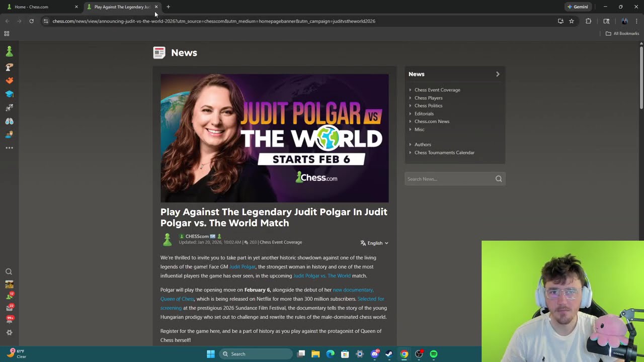Image resolution: width=644 pixels, height=362 pixels.
Task: Open the Chrome profile avatar
Action: [624, 21]
